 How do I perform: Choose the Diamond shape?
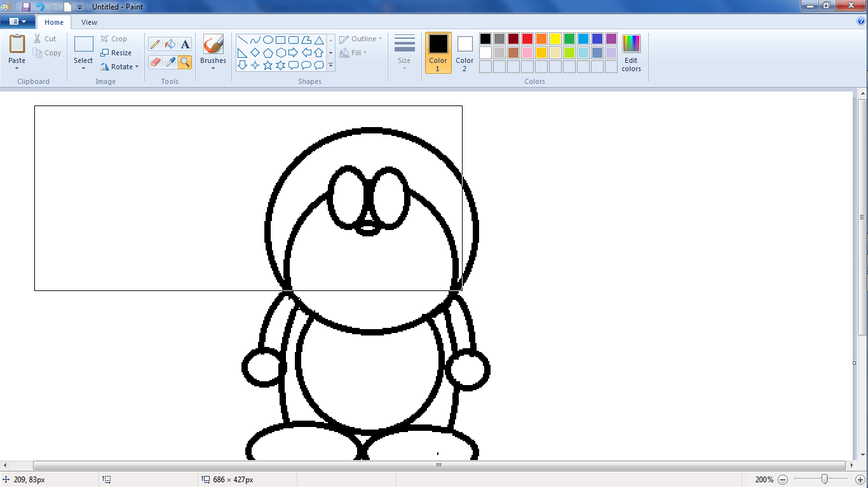255,53
